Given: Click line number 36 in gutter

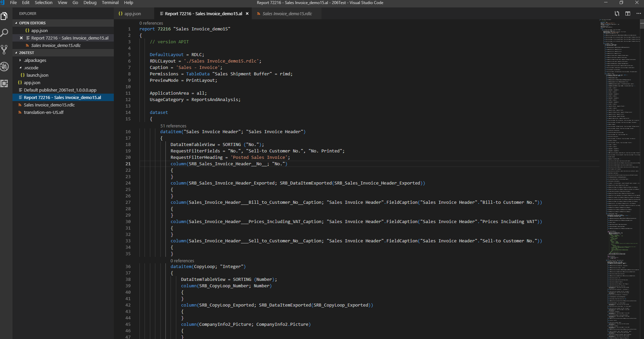Looking at the screenshot, I should (128, 267).
